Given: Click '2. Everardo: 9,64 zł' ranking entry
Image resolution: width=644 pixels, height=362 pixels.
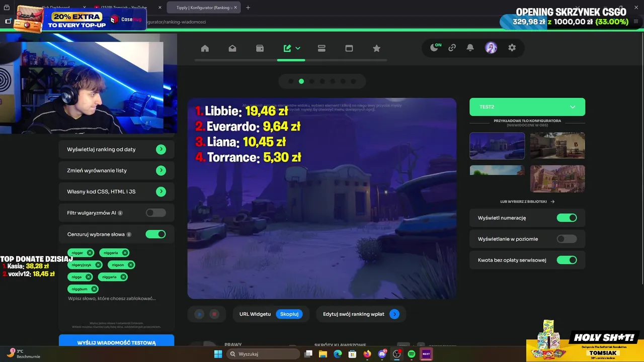Looking at the screenshot, I should [x=248, y=126].
